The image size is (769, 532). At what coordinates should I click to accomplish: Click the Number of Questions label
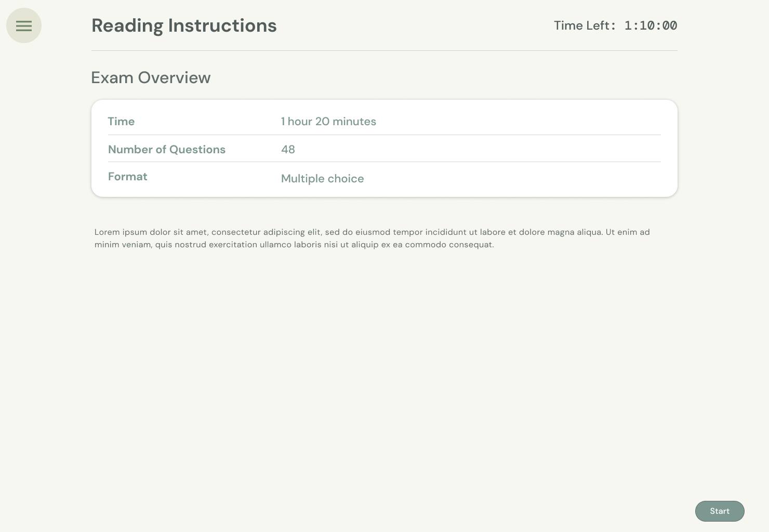(166, 150)
